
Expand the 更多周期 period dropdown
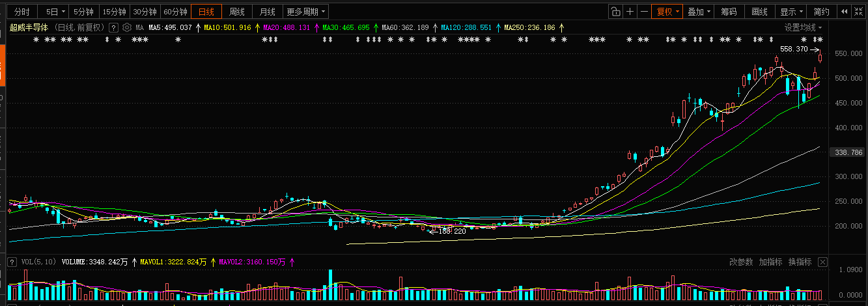(305, 12)
